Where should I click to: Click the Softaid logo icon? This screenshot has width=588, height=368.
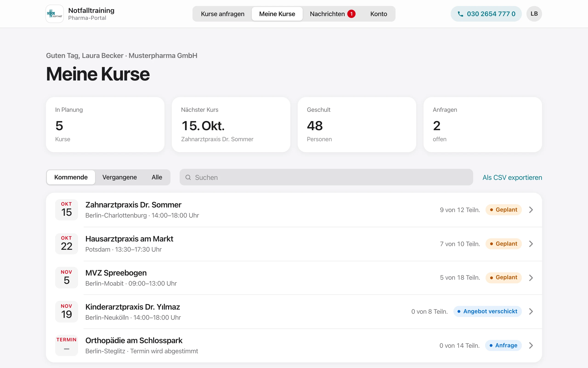55,14
